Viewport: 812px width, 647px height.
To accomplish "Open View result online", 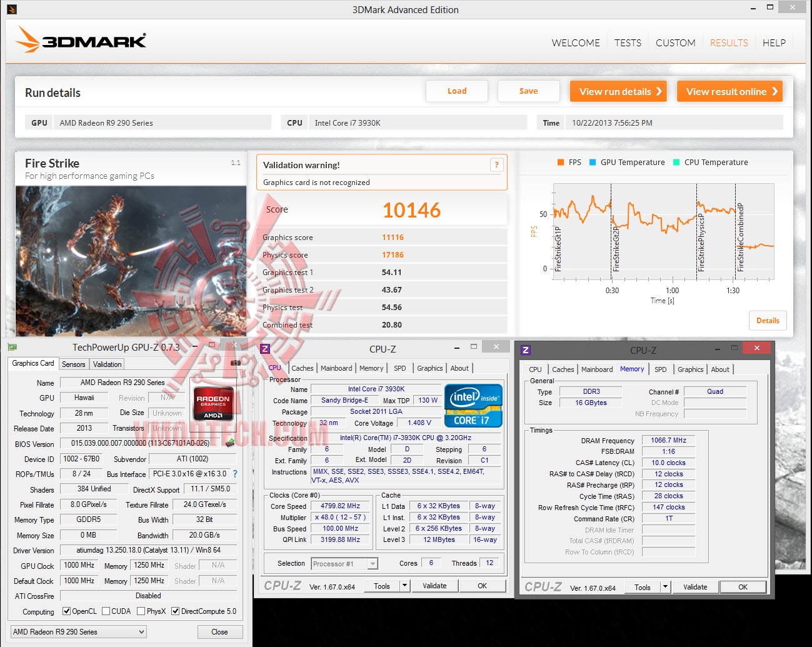I will 730,91.
